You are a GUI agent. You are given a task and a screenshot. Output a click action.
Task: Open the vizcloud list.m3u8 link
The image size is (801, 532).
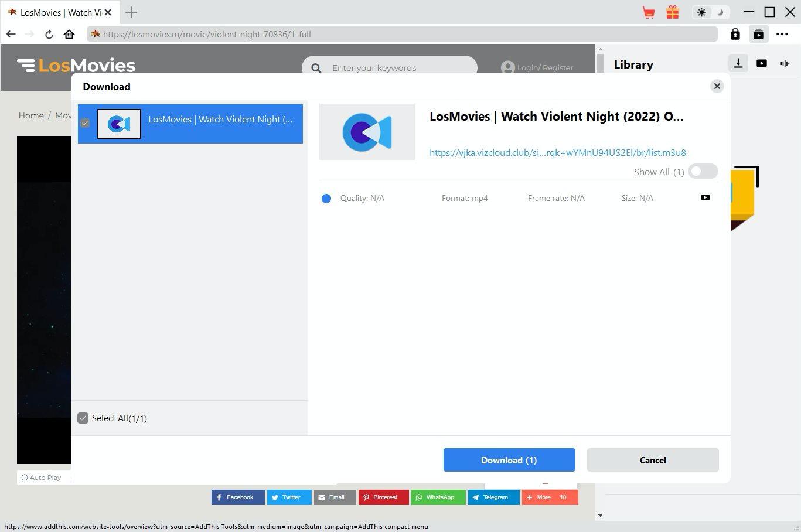[x=558, y=152]
